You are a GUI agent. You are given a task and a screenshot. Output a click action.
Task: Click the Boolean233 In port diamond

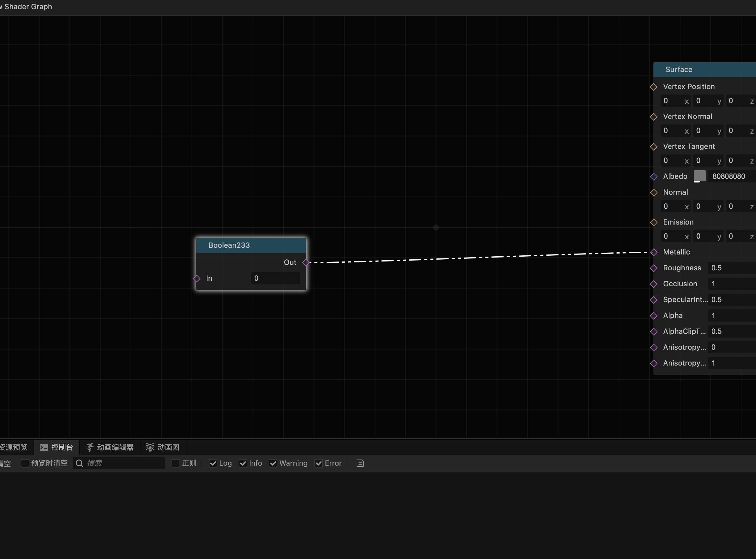tap(197, 279)
